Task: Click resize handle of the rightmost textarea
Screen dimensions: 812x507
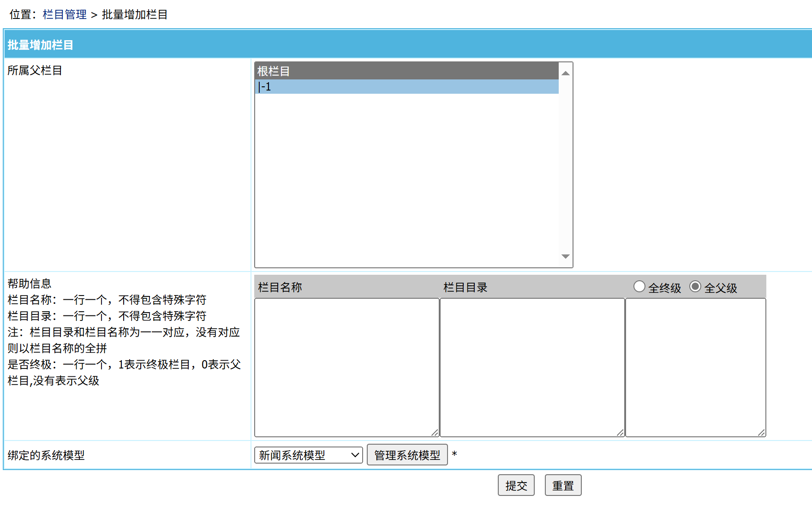Action: coord(761,433)
